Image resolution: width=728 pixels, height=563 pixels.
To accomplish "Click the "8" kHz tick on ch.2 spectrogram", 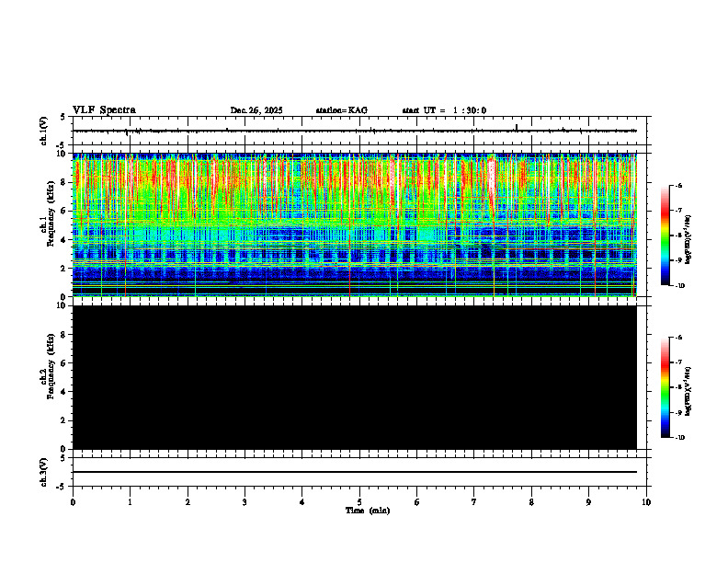I will (x=64, y=335).
